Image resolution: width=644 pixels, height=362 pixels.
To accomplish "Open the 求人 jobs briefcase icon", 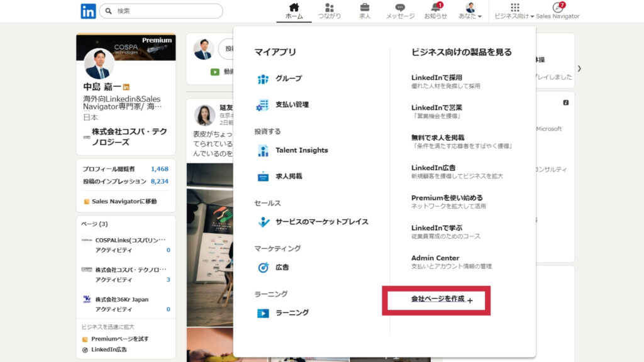I will click(365, 8).
